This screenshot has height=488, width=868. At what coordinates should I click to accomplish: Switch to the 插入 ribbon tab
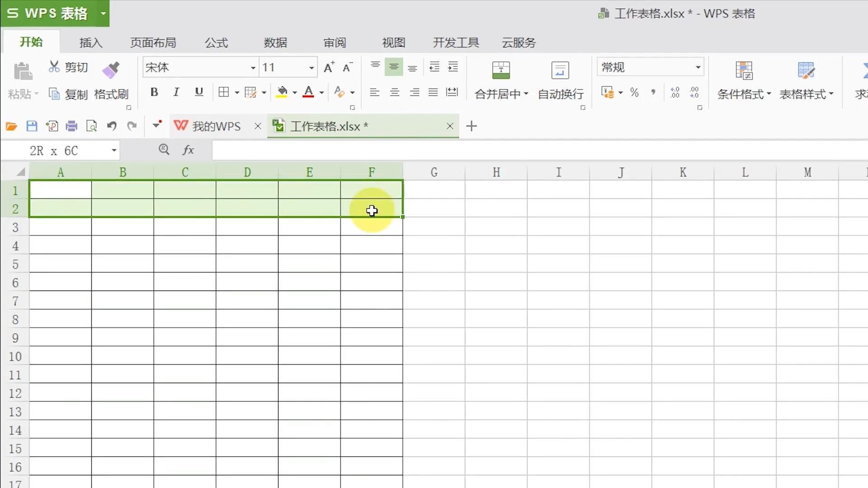[x=91, y=42]
